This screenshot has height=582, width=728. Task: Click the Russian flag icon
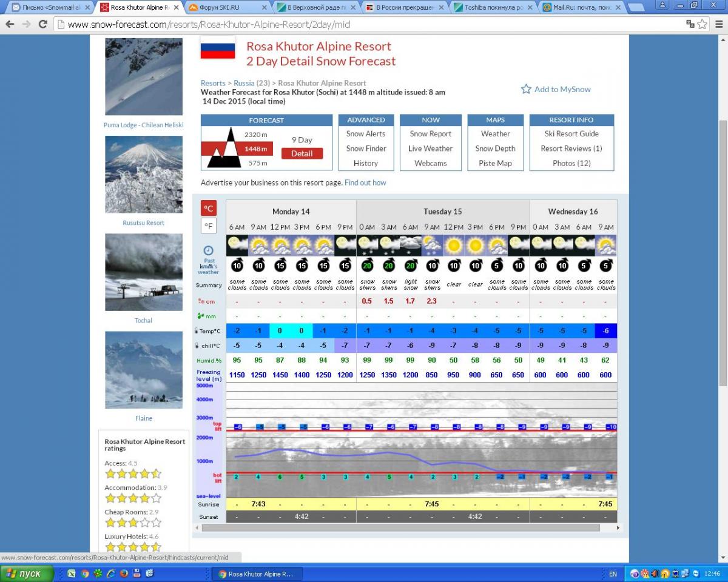pyautogui.click(x=218, y=47)
